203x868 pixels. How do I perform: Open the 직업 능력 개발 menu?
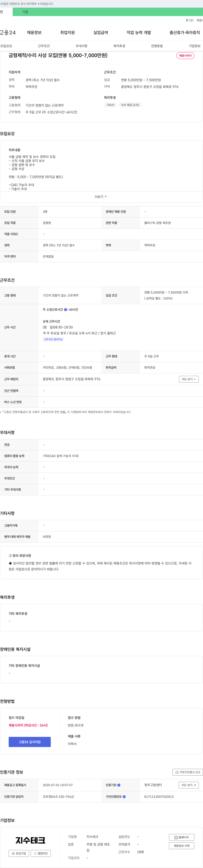[139, 32]
